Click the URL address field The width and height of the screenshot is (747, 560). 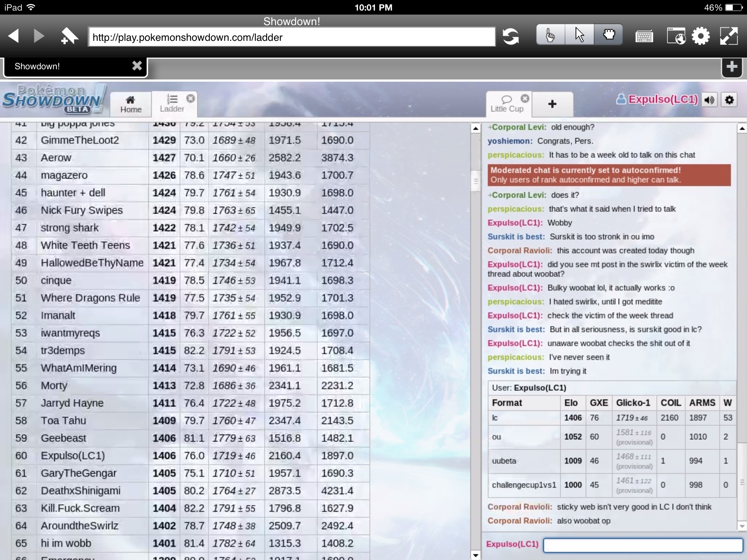click(x=291, y=37)
